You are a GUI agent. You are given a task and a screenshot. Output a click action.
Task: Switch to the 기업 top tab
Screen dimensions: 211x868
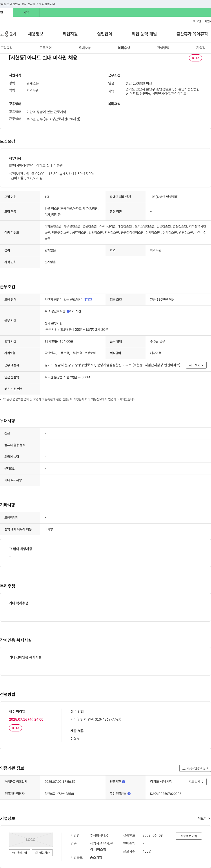(26, 13)
